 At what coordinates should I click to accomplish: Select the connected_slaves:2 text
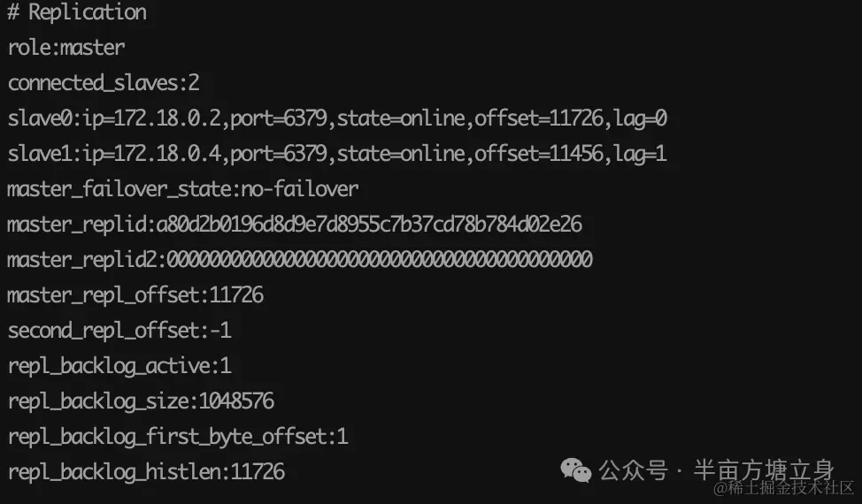[104, 83]
